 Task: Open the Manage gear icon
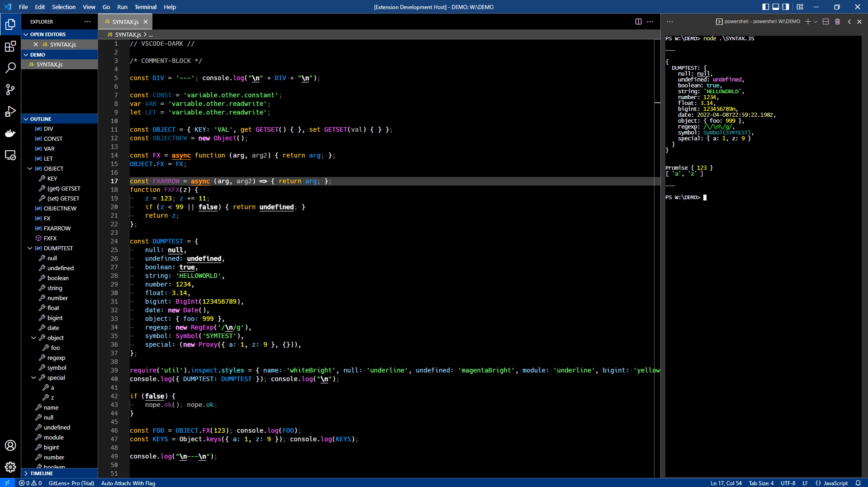pyautogui.click(x=10, y=467)
